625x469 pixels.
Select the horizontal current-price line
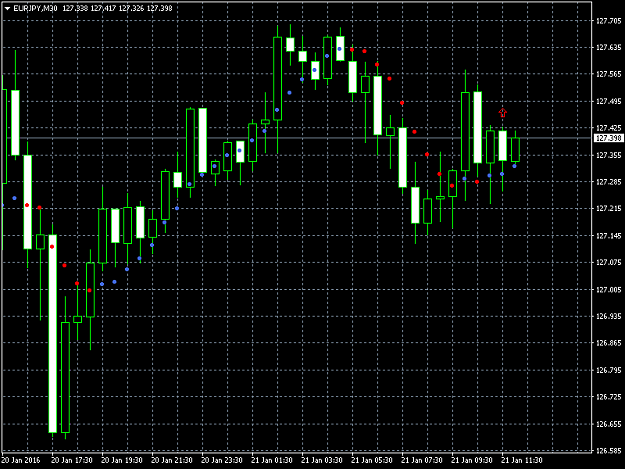(297, 138)
